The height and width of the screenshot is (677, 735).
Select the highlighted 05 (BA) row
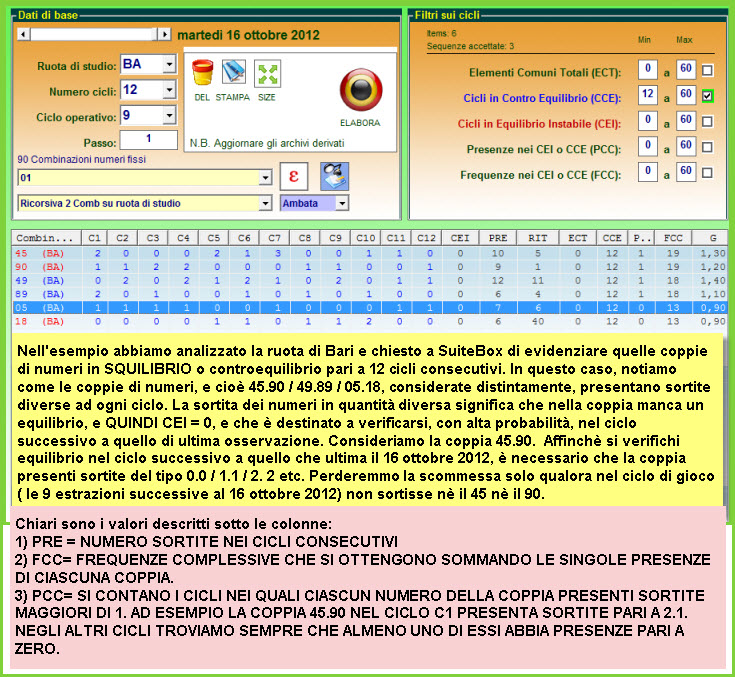(x=370, y=308)
